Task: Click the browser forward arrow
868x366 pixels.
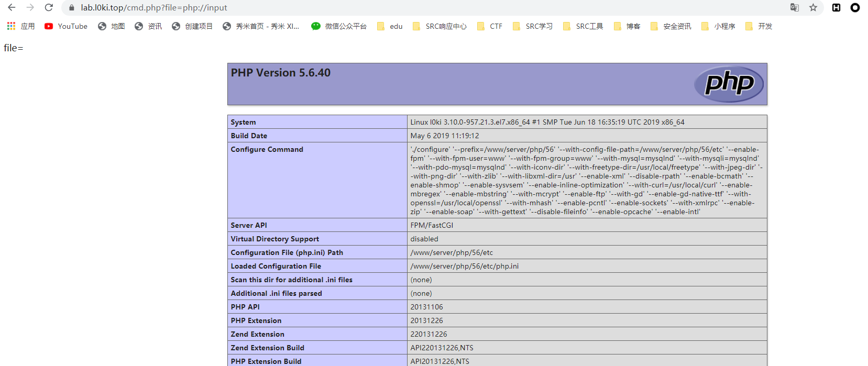Action: point(30,7)
